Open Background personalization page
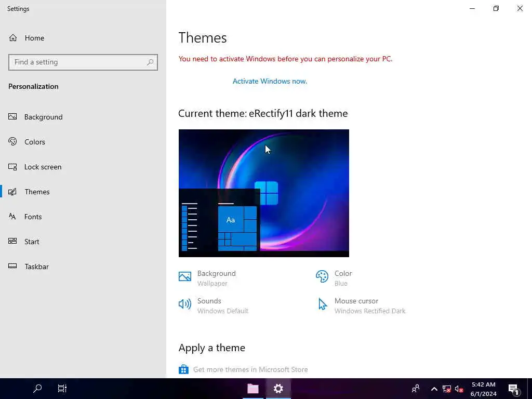Viewport: 532px width, 399px height. [x=83, y=117]
